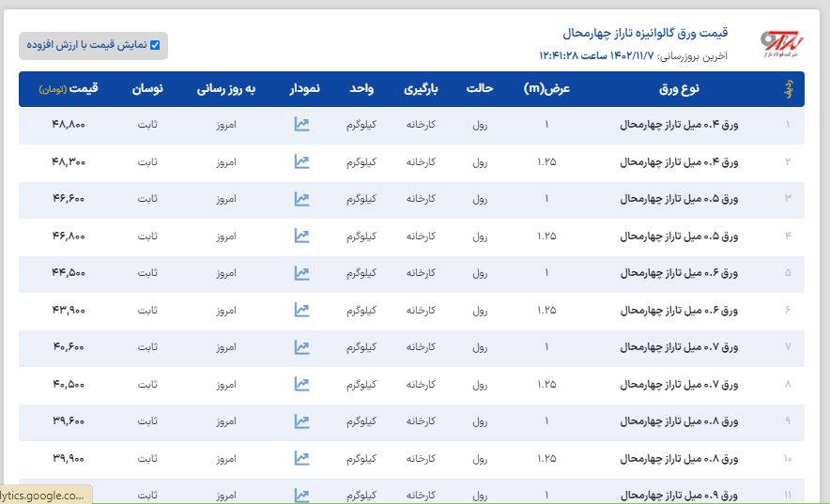Click the company logo at top right

(782, 43)
